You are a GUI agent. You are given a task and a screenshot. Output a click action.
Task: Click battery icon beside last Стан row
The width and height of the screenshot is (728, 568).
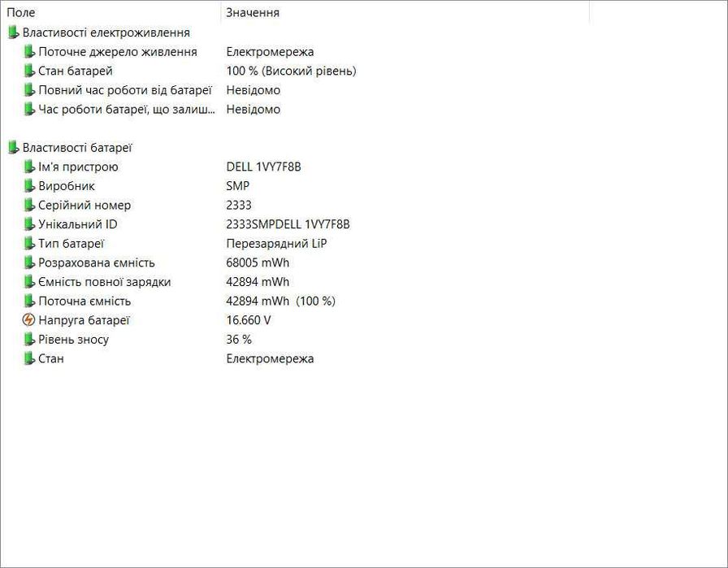point(29,358)
